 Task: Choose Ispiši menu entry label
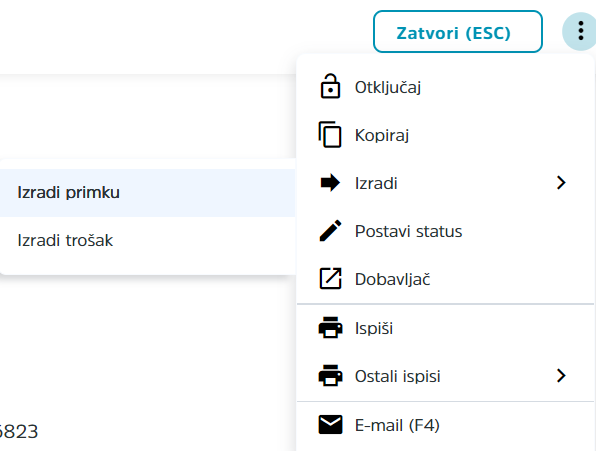coord(374,328)
